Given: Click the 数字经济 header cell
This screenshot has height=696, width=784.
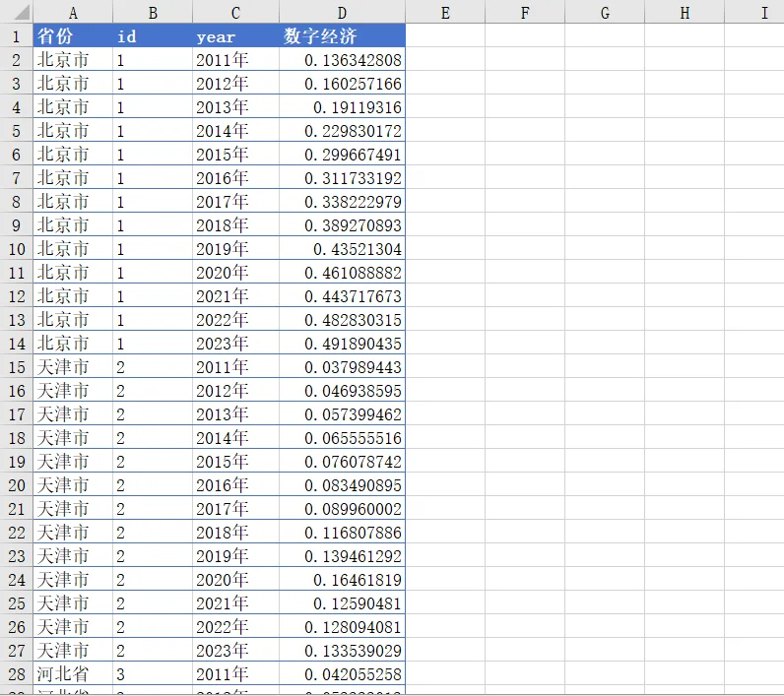Looking at the screenshot, I should click(x=342, y=36).
